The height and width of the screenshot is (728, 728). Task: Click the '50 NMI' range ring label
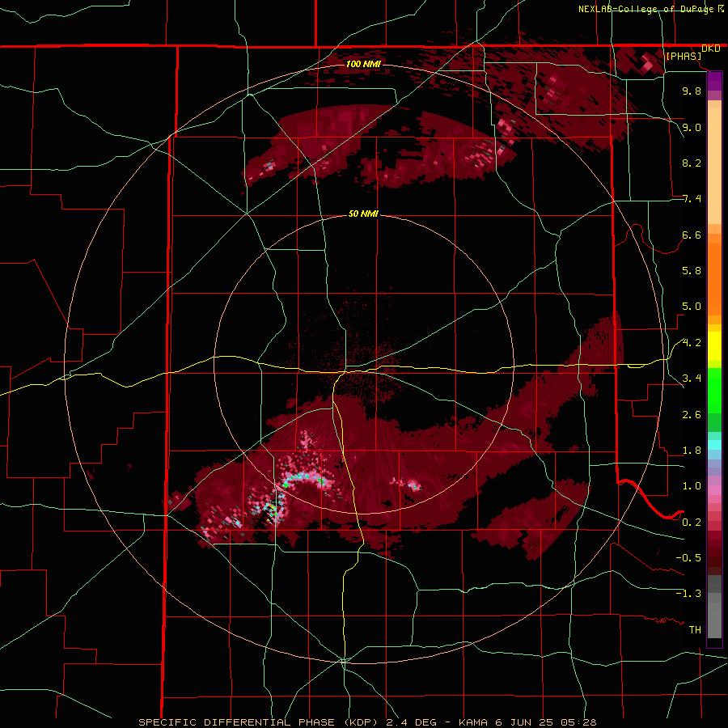coord(363,214)
